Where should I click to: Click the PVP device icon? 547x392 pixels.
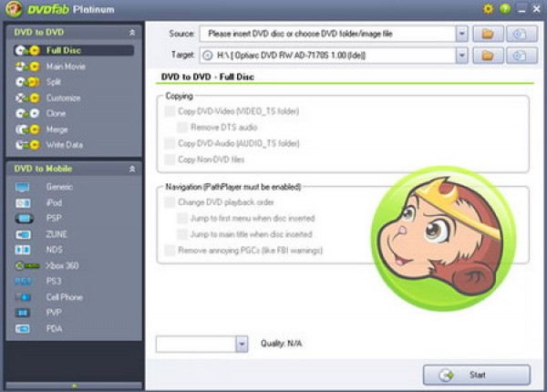click(23, 313)
